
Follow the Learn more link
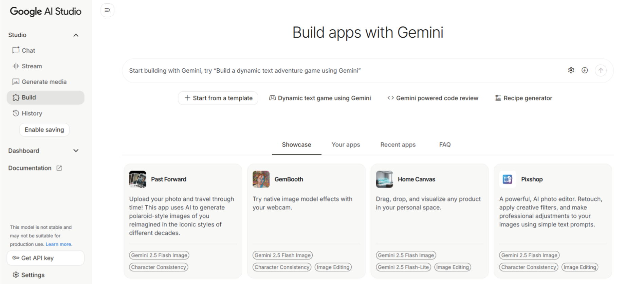pos(58,244)
